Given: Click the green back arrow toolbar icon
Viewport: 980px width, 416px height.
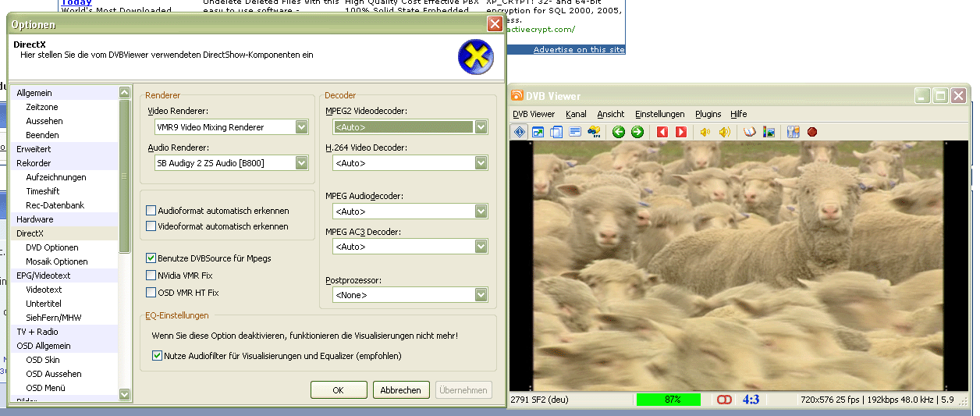Looking at the screenshot, I should point(619,132).
